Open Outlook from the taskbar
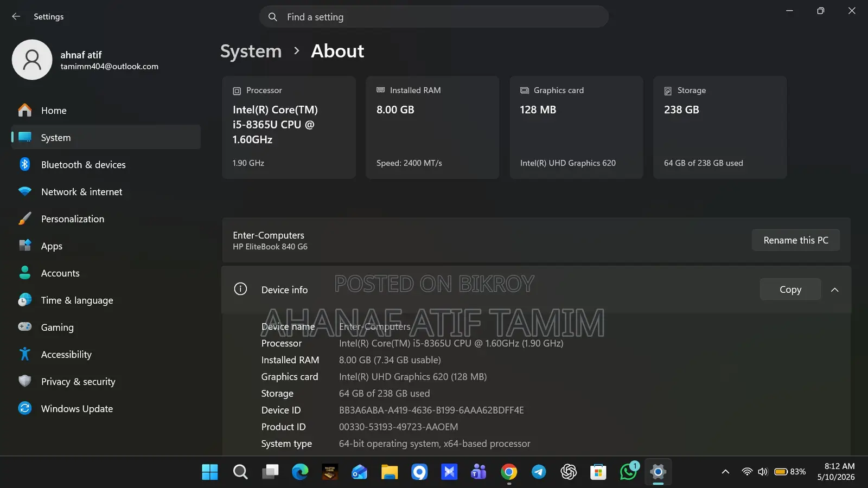 coord(360,472)
